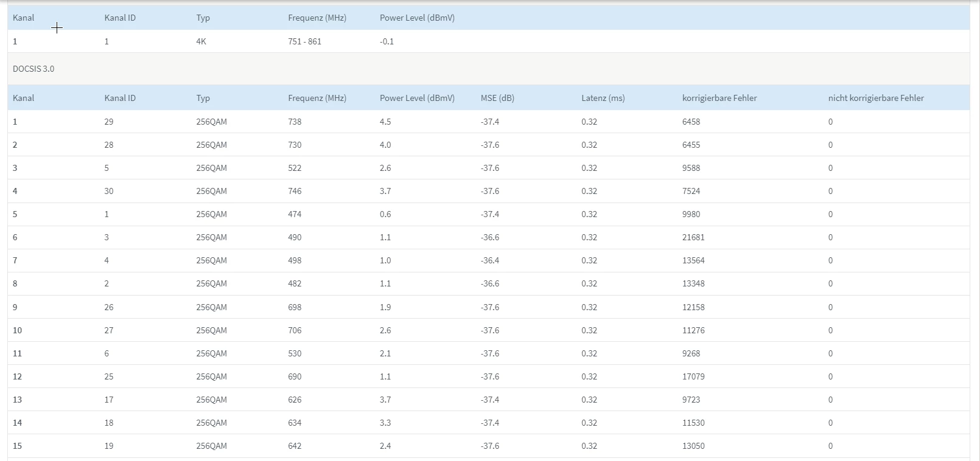Select frequency cell '498'

click(x=295, y=260)
